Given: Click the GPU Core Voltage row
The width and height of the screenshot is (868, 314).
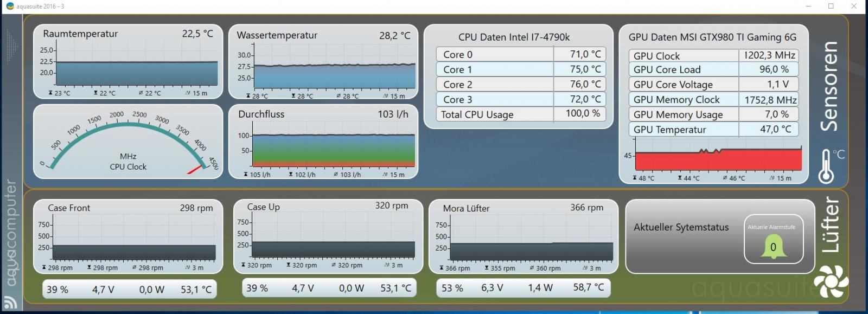Looking at the screenshot, I should click(x=713, y=85).
